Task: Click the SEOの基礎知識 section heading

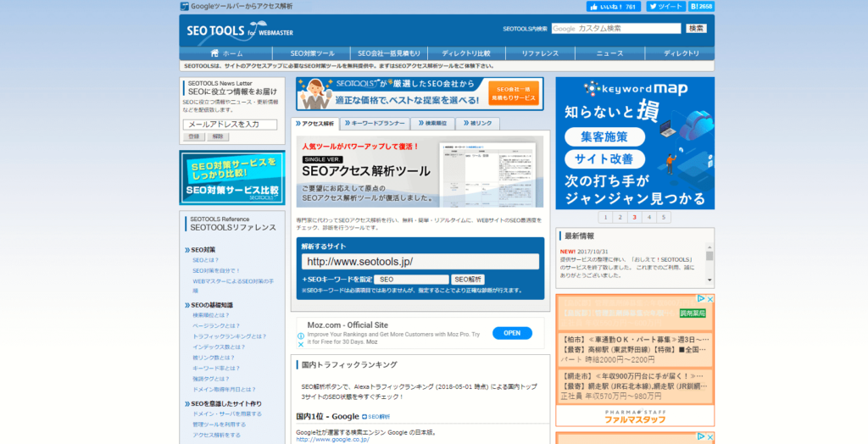Action: coord(212,305)
